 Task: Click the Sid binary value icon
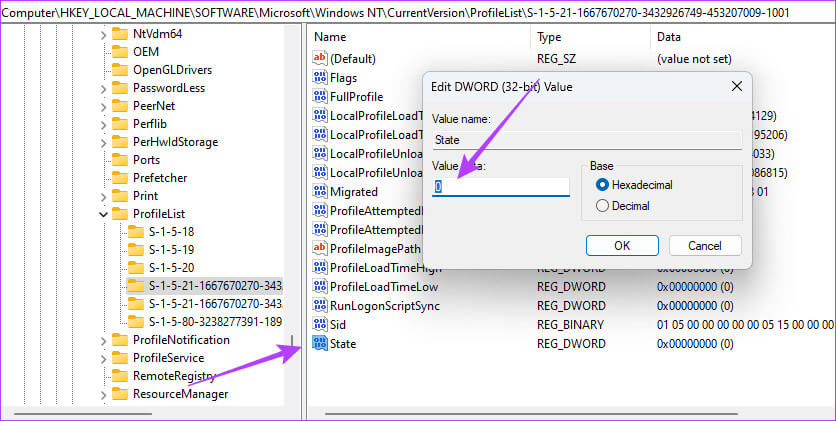320,325
